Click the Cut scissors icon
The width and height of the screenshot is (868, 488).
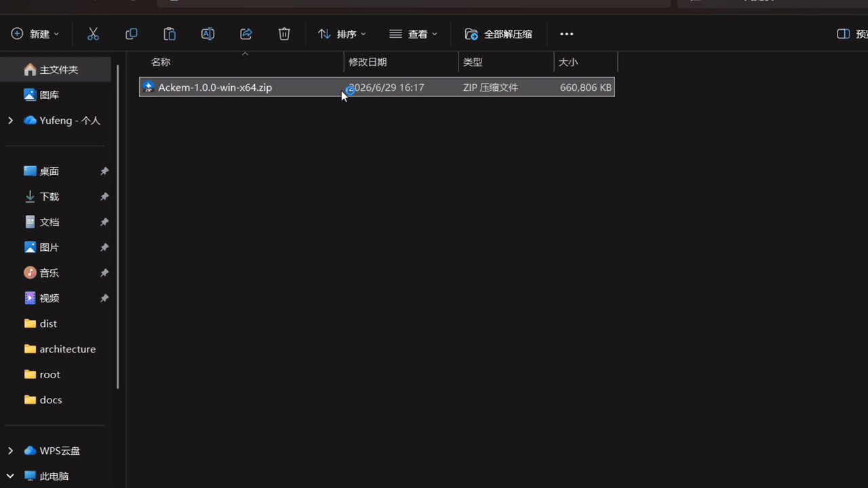click(94, 34)
